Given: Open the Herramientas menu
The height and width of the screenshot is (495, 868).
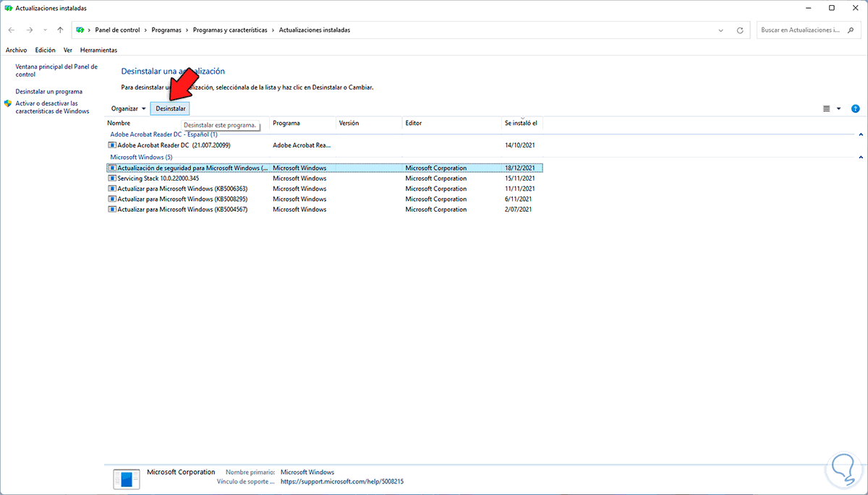Looking at the screenshot, I should click(x=98, y=50).
